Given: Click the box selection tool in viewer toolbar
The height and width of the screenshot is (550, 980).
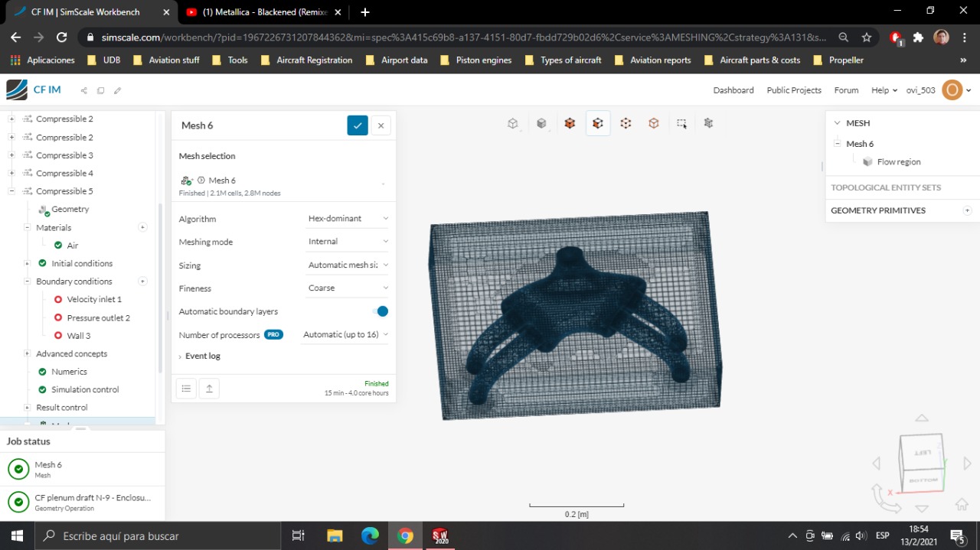Looking at the screenshot, I should [x=681, y=123].
